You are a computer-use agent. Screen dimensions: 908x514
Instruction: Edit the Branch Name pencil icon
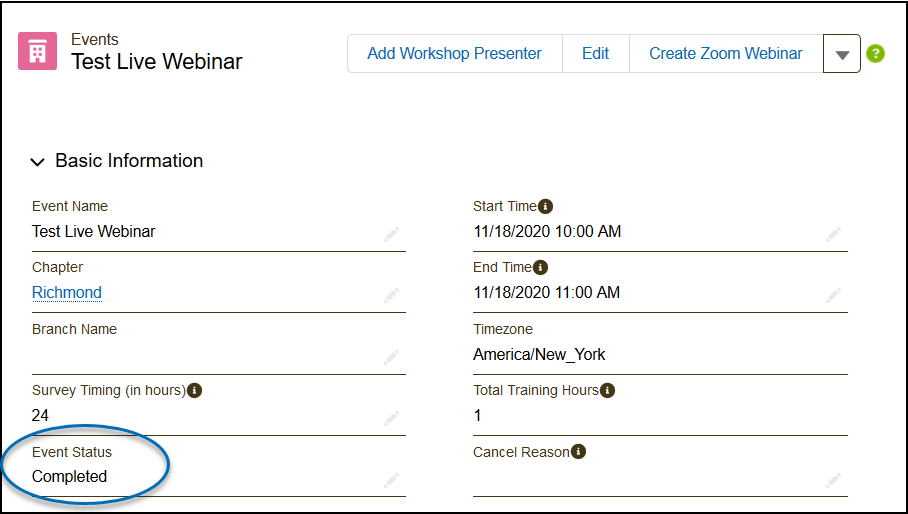point(391,357)
